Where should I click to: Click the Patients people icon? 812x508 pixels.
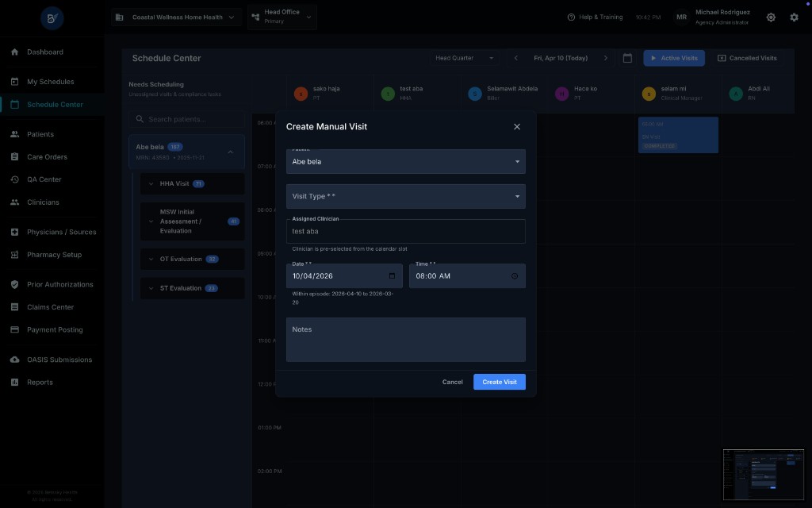tap(14, 134)
